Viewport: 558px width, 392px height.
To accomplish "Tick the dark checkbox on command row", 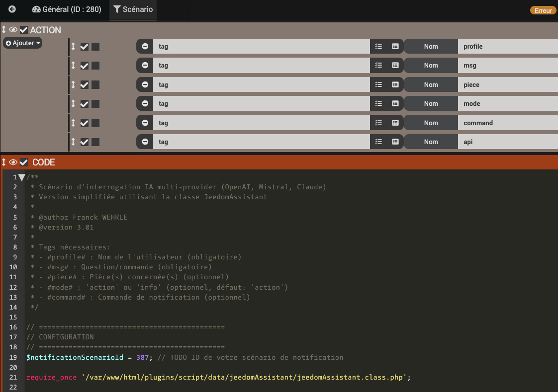I will coord(95,123).
